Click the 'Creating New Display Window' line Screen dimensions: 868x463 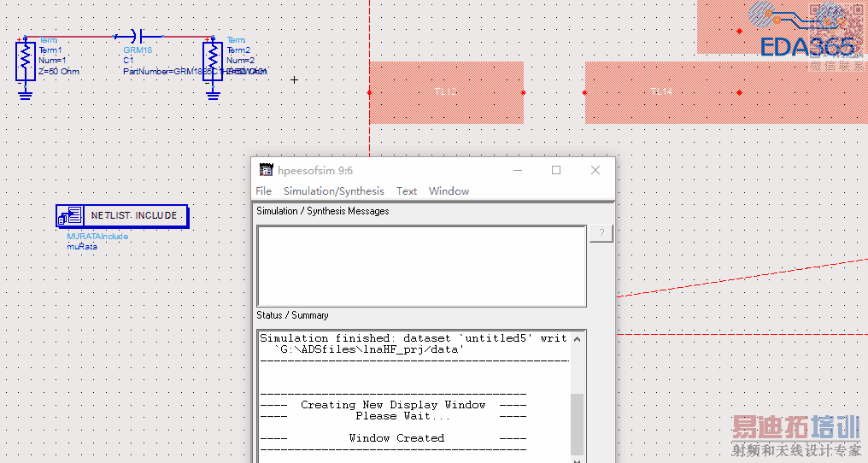[393, 405]
